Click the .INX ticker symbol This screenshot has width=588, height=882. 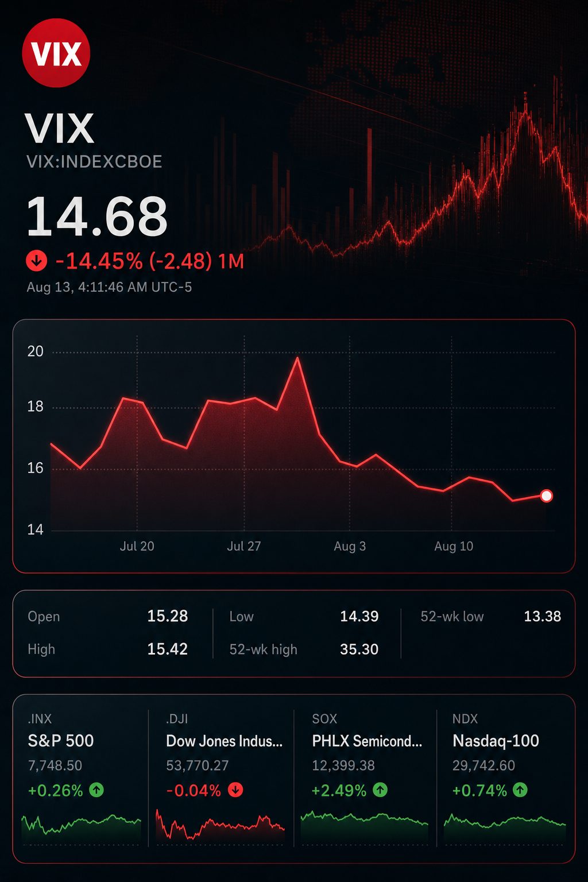coord(40,719)
